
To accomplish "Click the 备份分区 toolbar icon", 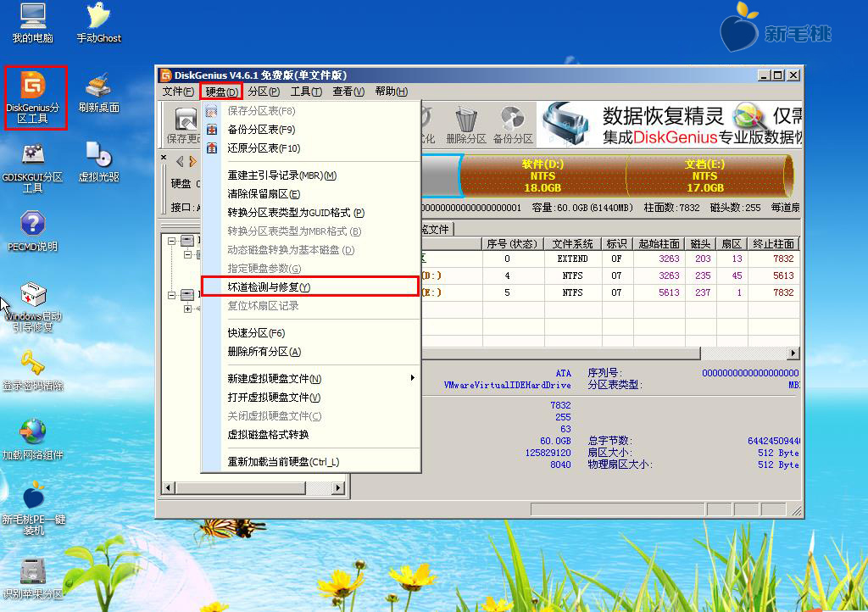I will [x=513, y=125].
